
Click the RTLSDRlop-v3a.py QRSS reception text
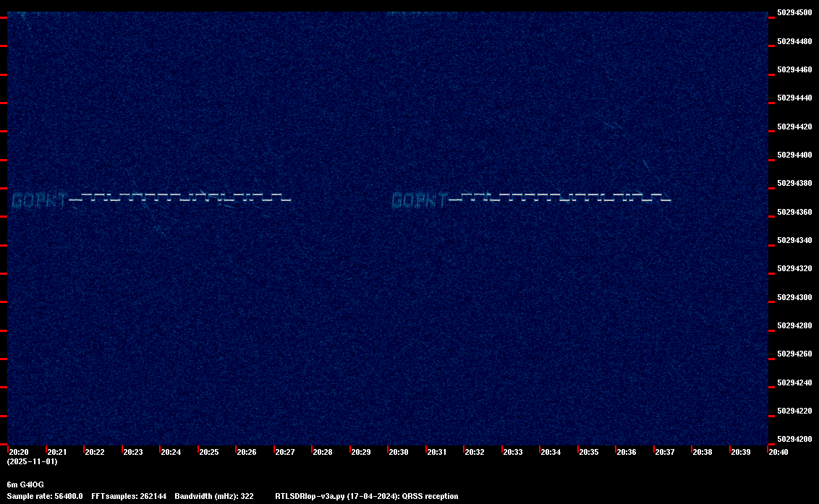367,496
